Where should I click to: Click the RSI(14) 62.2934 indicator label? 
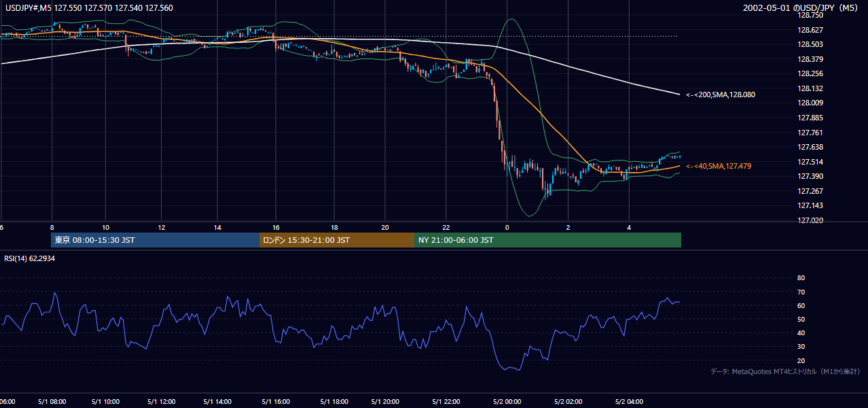point(30,258)
